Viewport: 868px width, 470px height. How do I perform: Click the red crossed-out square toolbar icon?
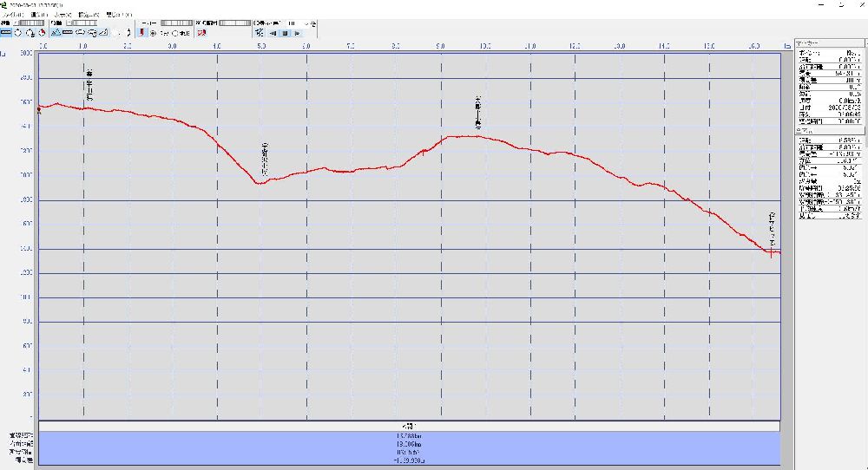tap(201, 33)
